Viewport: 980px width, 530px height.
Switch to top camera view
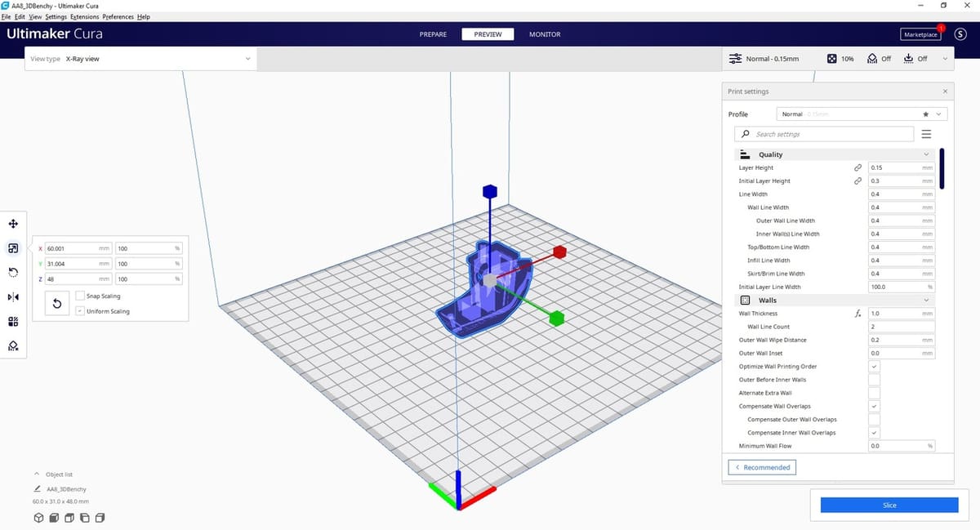point(69,518)
